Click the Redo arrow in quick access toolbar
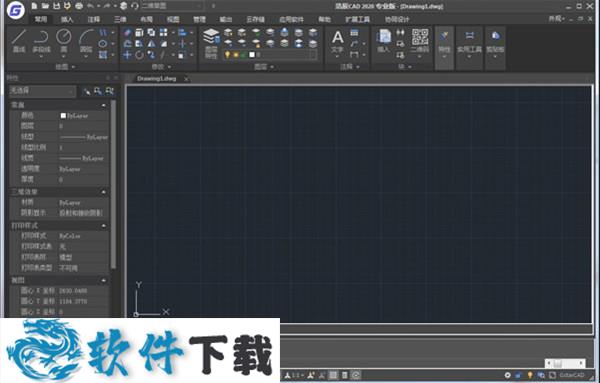This screenshot has height=383, width=600. [x=107, y=6]
